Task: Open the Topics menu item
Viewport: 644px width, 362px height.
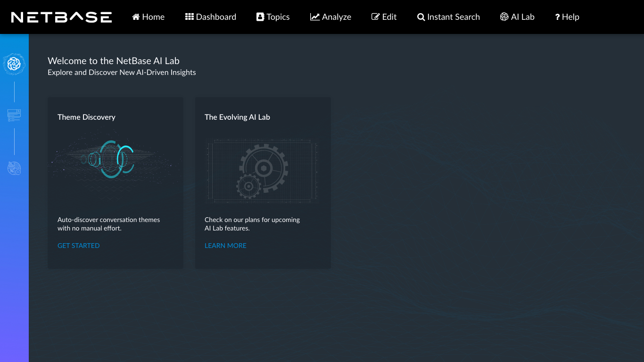Action: (273, 17)
